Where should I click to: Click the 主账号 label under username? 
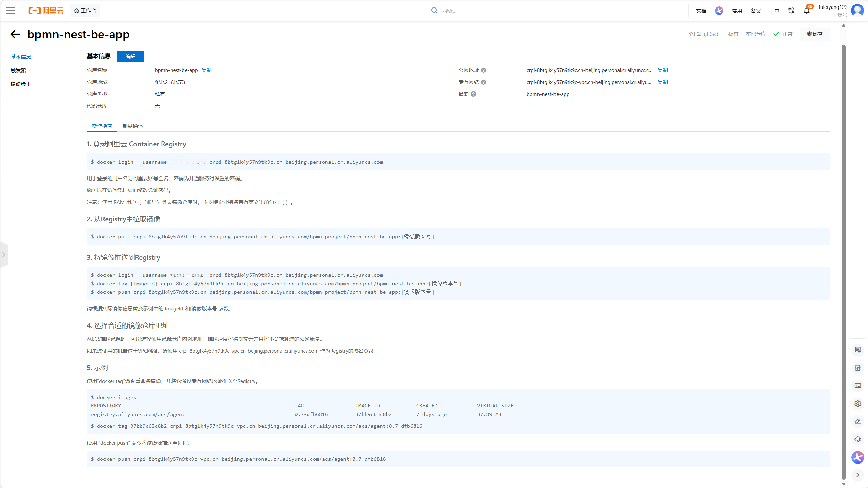pyautogui.click(x=840, y=15)
